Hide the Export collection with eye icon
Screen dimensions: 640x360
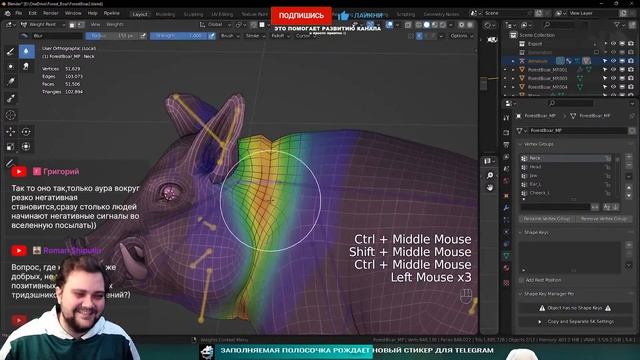pos(613,44)
